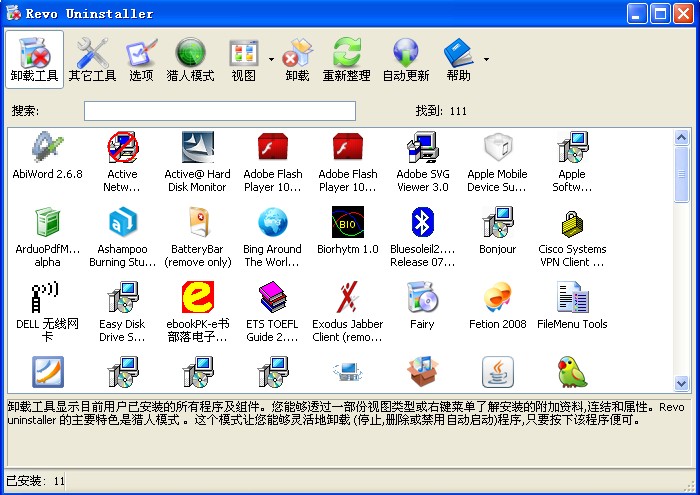Viewport: 700px width, 495px height.
Task: Close the Revo Uninstaller window
Action: point(683,13)
